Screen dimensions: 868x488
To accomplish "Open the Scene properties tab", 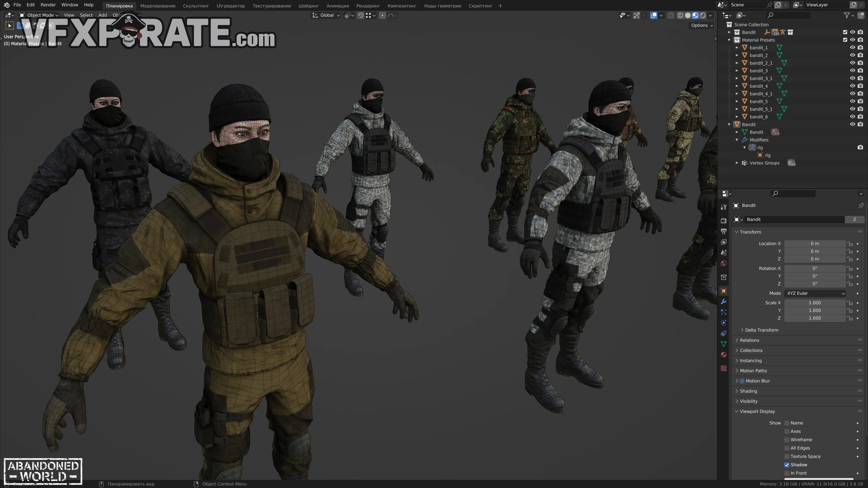I will click(x=723, y=253).
